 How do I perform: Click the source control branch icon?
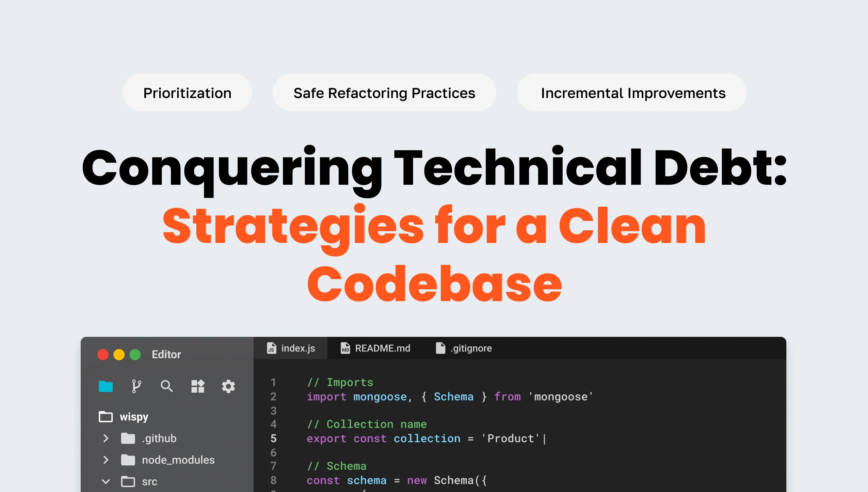click(x=136, y=387)
